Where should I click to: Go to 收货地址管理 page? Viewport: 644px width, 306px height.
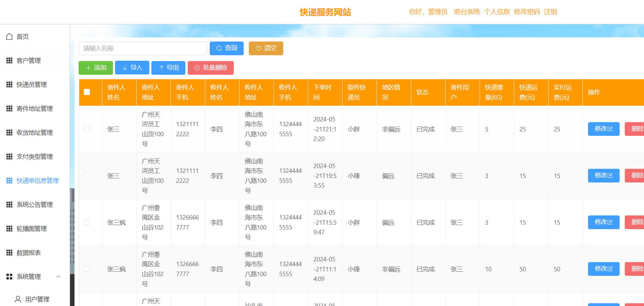click(x=35, y=132)
